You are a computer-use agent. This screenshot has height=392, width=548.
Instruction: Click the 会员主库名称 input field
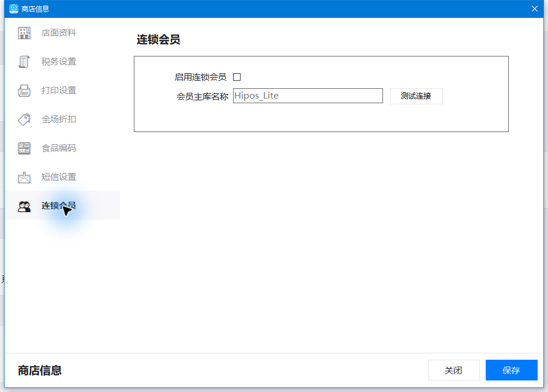pyautogui.click(x=308, y=96)
